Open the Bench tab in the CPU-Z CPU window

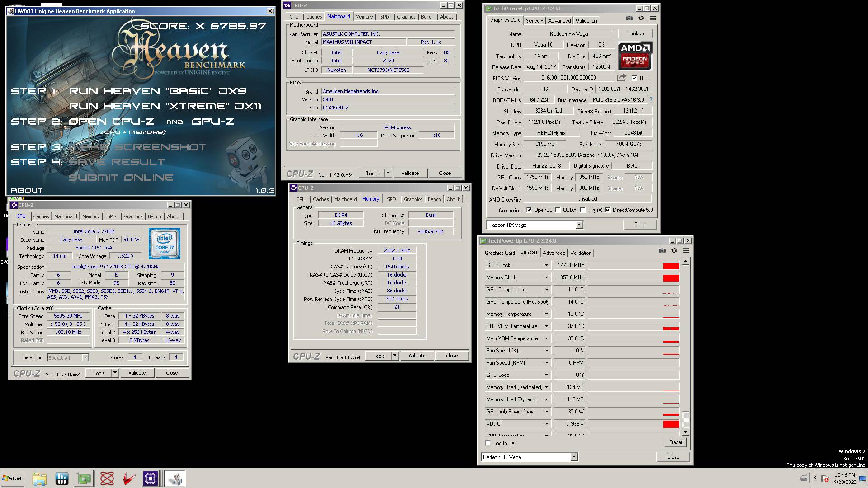click(x=154, y=216)
